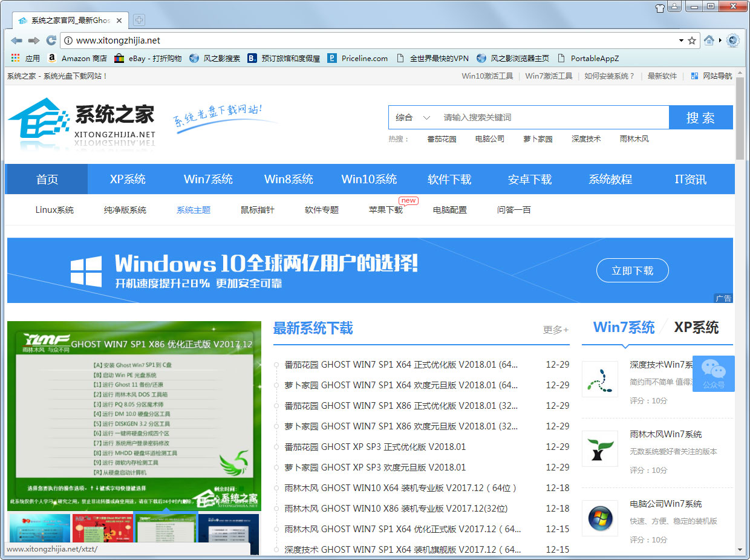Image resolution: width=750 pixels, height=560 pixels.
Task: Open the 安卓下载 navigation item
Action: tap(530, 179)
